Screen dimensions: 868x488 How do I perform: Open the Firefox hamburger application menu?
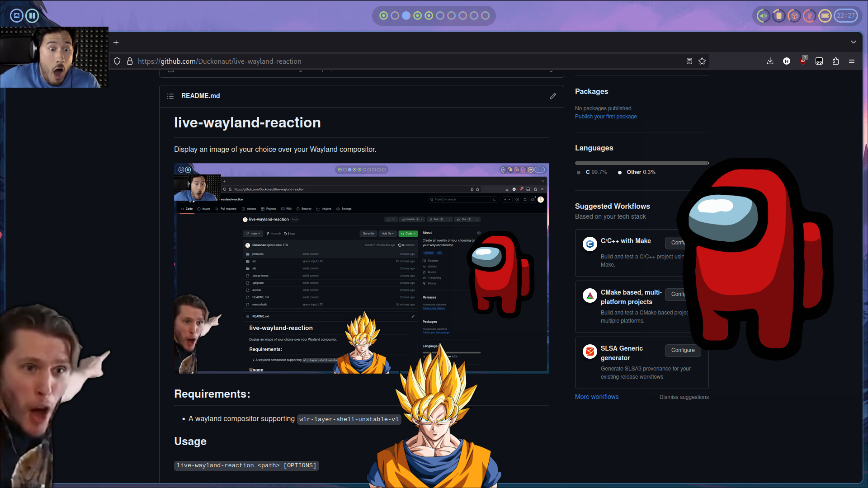pyautogui.click(x=852, y=61)
